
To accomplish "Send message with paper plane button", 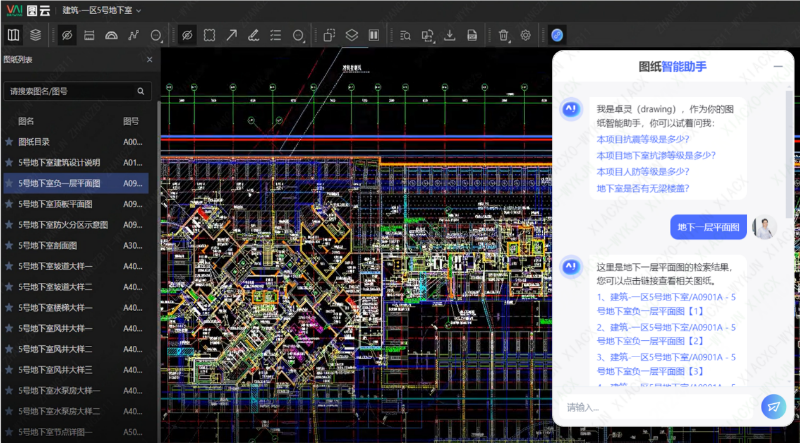I will pyautogui.click(x=772, y=406).
